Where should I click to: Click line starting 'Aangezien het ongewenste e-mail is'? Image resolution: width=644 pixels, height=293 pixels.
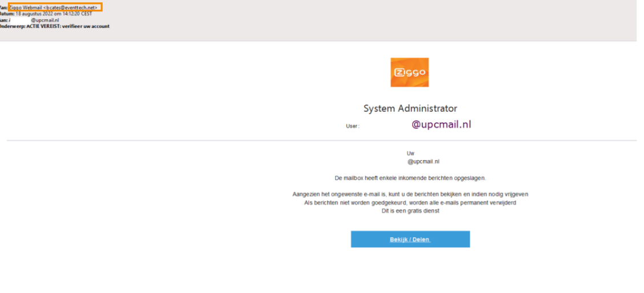tap(410, 194)
